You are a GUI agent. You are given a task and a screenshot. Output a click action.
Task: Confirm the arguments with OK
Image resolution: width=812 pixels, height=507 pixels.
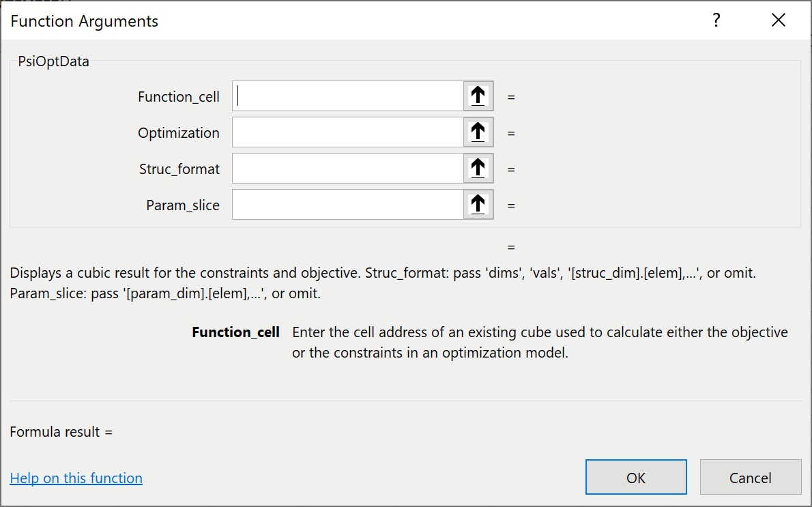tap(636, 477)
